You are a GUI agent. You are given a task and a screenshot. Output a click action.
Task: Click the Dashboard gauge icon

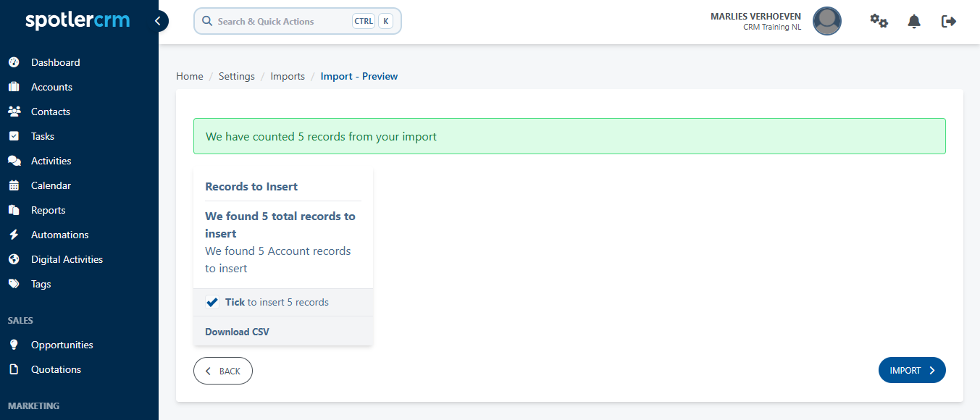pyautogui.click(x=14, y=62)
